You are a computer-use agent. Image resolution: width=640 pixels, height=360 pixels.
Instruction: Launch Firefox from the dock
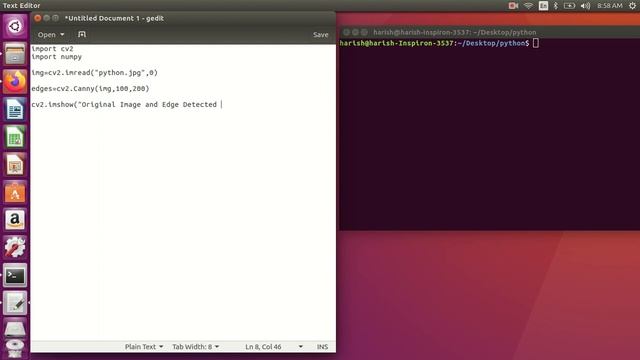click(x=15, y=81)
